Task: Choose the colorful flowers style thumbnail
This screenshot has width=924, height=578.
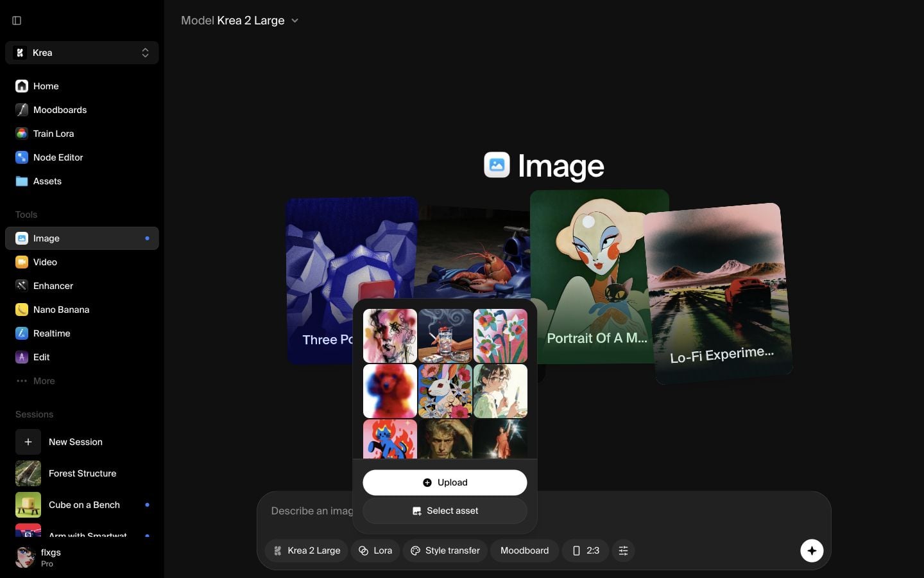Action: tap(501, 336)
